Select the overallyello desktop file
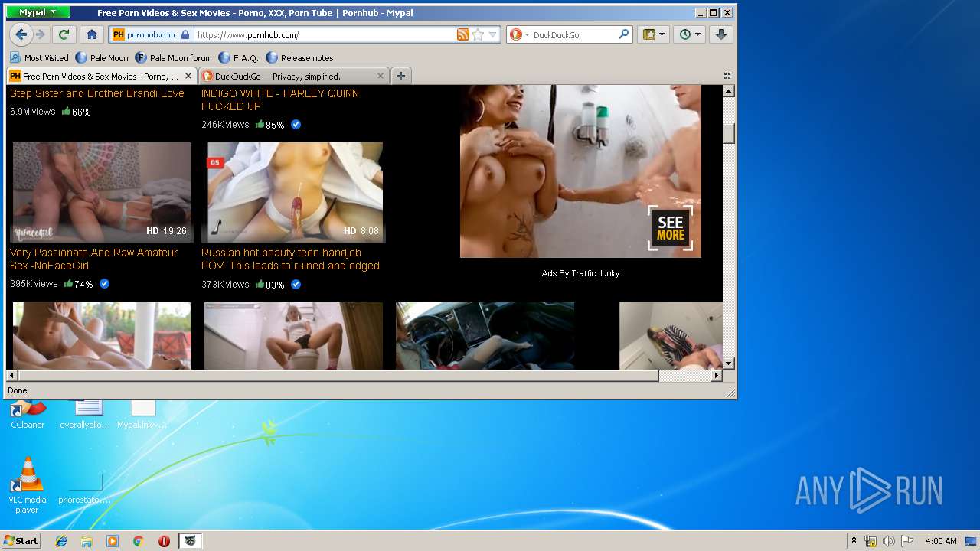 (x=85, y=415)
